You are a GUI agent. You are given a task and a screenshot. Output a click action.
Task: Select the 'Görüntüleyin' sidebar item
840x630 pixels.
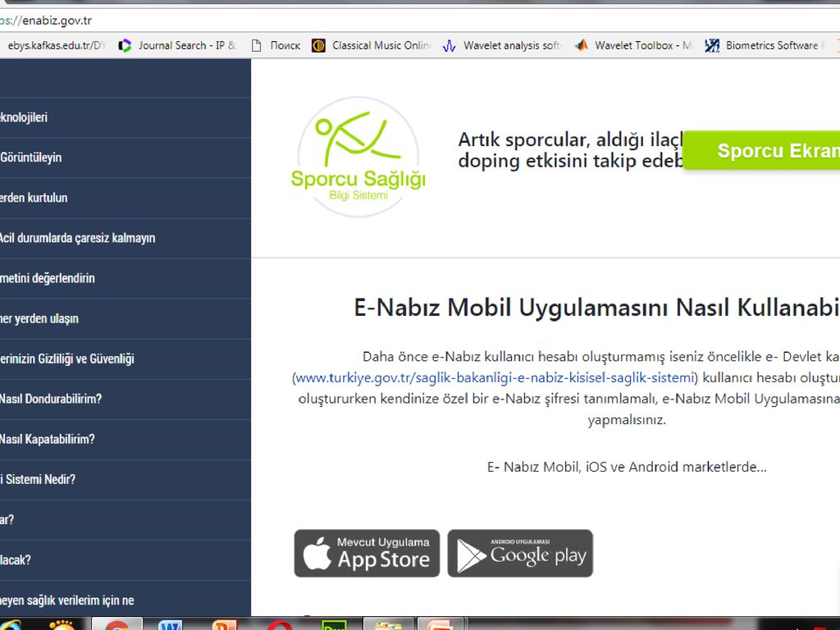coord(126,157)
